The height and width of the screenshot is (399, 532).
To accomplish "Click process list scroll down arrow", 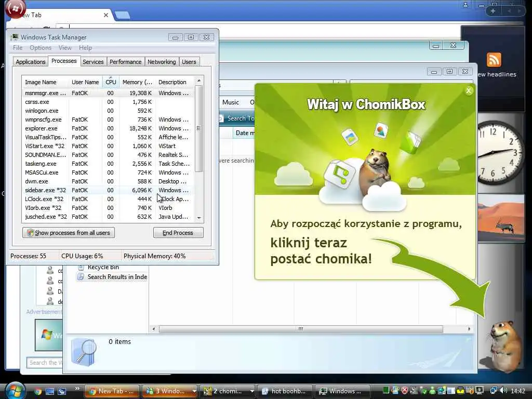I will pos(199,218).
